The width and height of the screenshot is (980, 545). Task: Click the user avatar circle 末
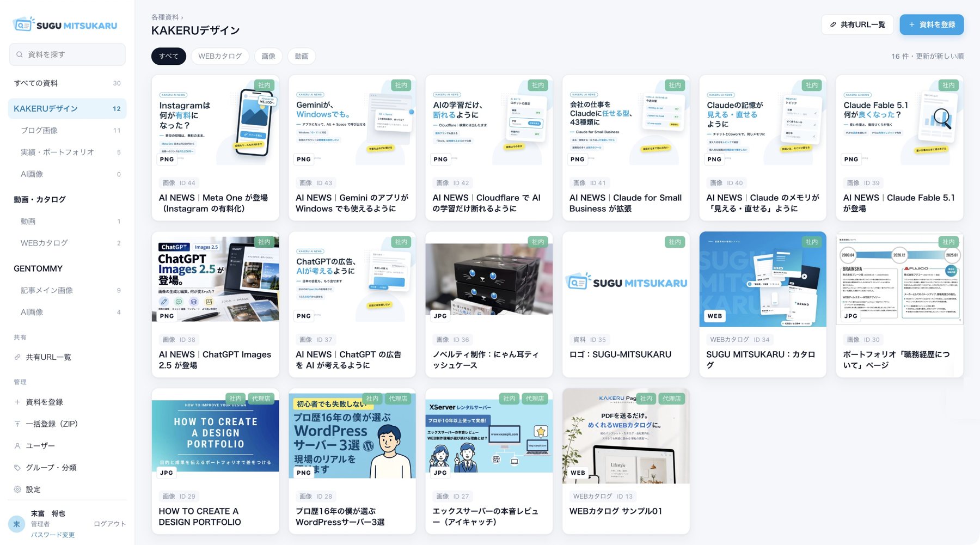(16, 524)
